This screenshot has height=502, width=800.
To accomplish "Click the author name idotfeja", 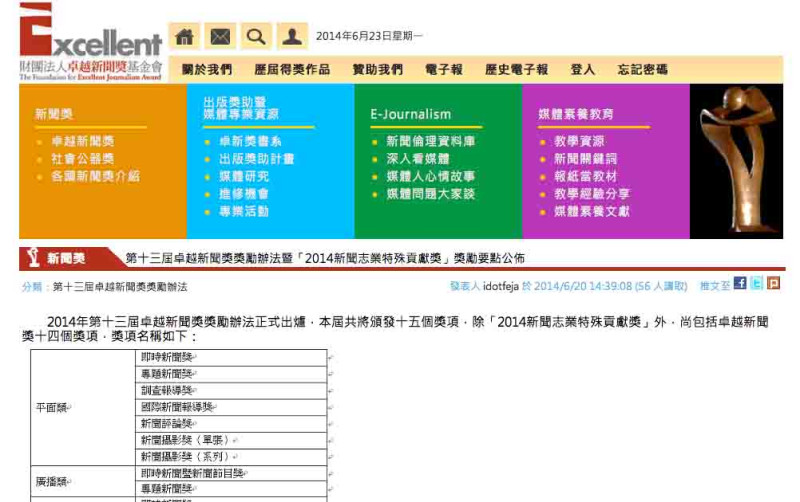I will (x=501, y=286).
